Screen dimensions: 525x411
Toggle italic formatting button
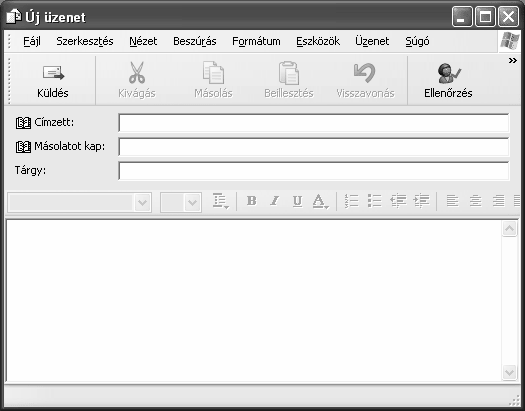[275, 201]
